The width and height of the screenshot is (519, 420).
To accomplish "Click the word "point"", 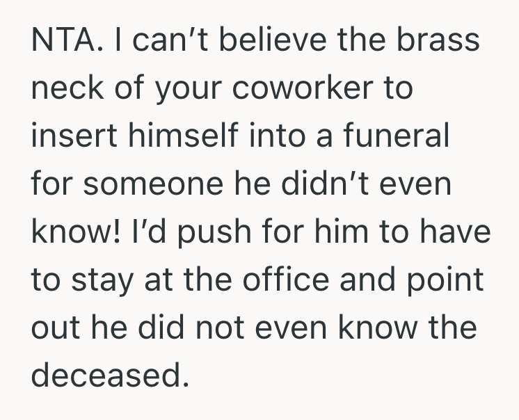I will click(x=449, y=280).
